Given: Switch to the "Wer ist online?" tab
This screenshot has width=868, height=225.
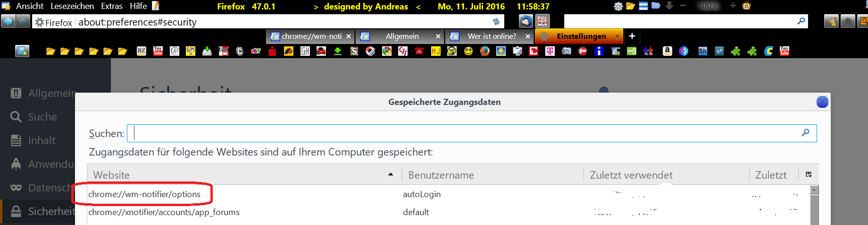Looking at the screenshot, I should [492, 36].
